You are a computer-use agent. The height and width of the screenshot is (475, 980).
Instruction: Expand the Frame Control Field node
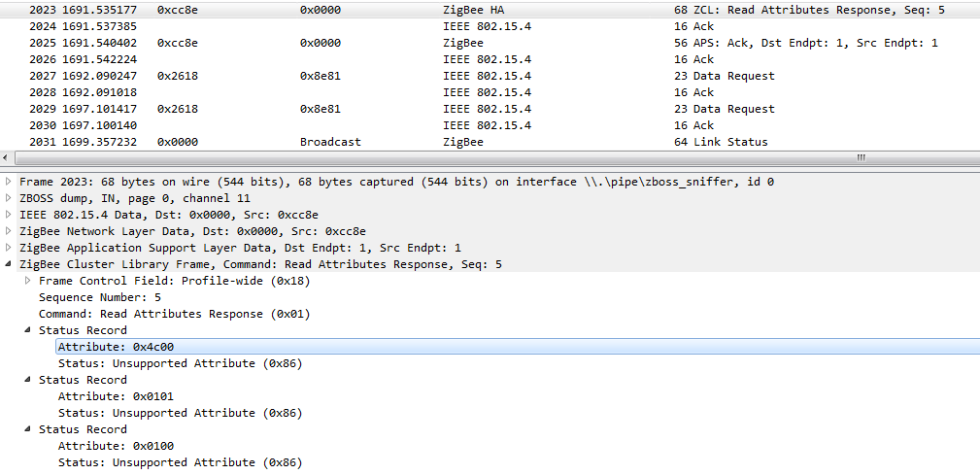27,281
